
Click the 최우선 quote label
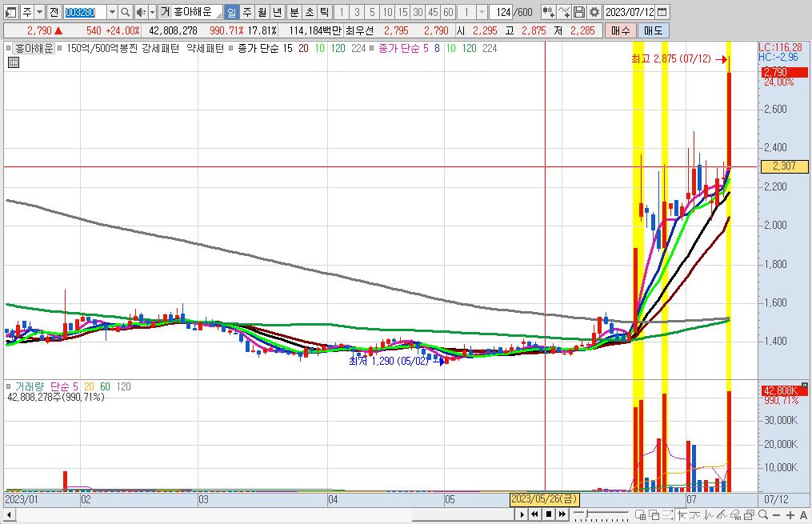pyautogui.click(x=359, y=30)
